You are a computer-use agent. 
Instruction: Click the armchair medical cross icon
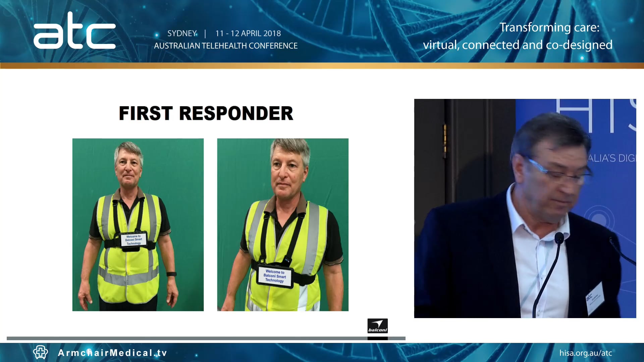(40, 353)
